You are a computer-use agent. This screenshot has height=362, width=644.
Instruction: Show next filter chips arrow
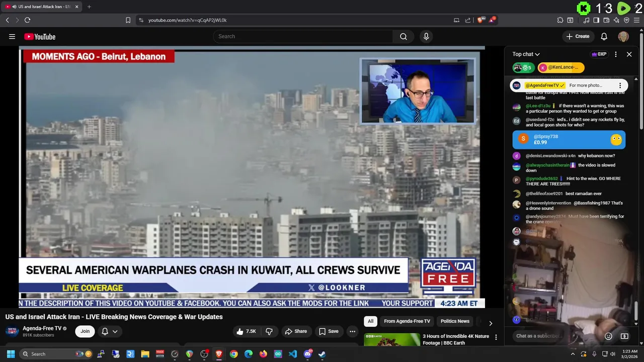click(491, 323)
